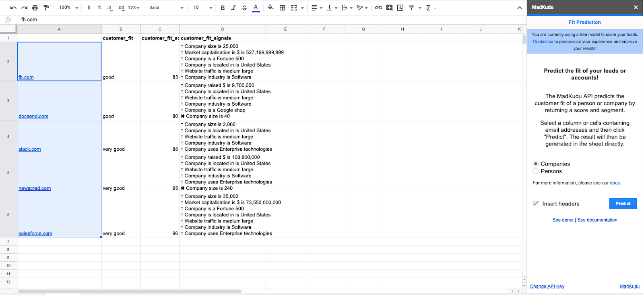The width and height of the screenshot is (644, 295).
Task: Select the customer_fit header cell
Action: click(x=121, y=38)
